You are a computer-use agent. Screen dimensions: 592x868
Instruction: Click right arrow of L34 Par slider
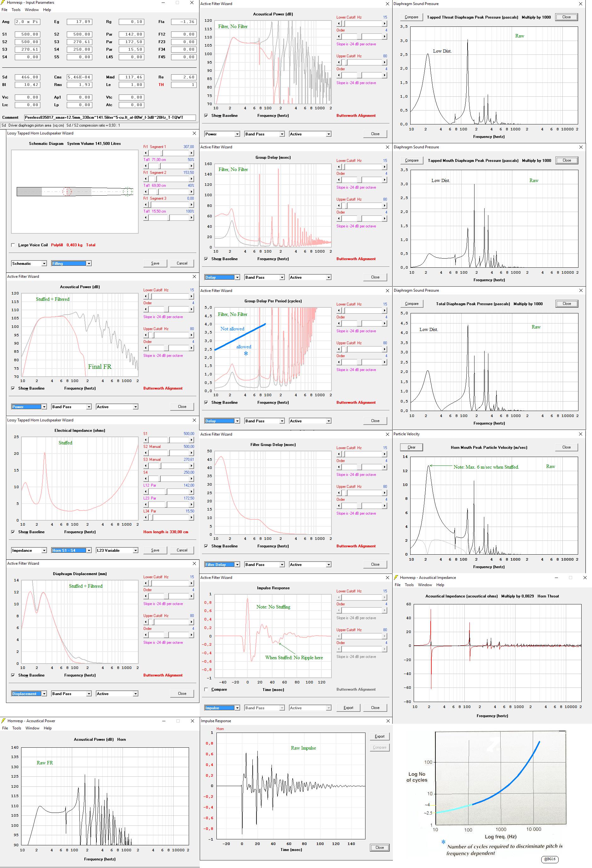tap(192, 517)
